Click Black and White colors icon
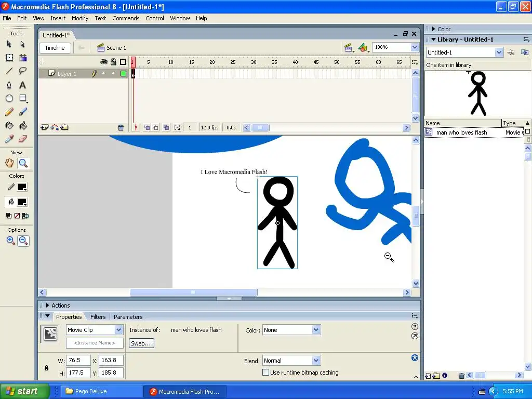 9,216
